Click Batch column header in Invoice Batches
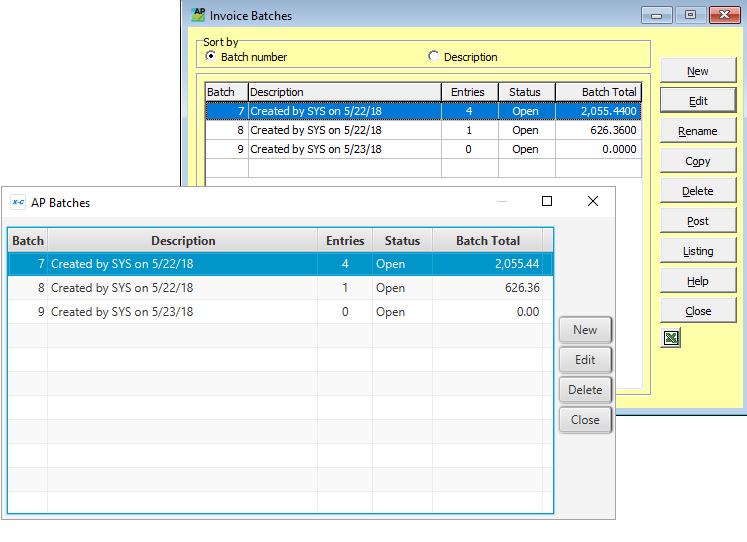This screenshot has width=747, height=542. (x=227, y=92)
